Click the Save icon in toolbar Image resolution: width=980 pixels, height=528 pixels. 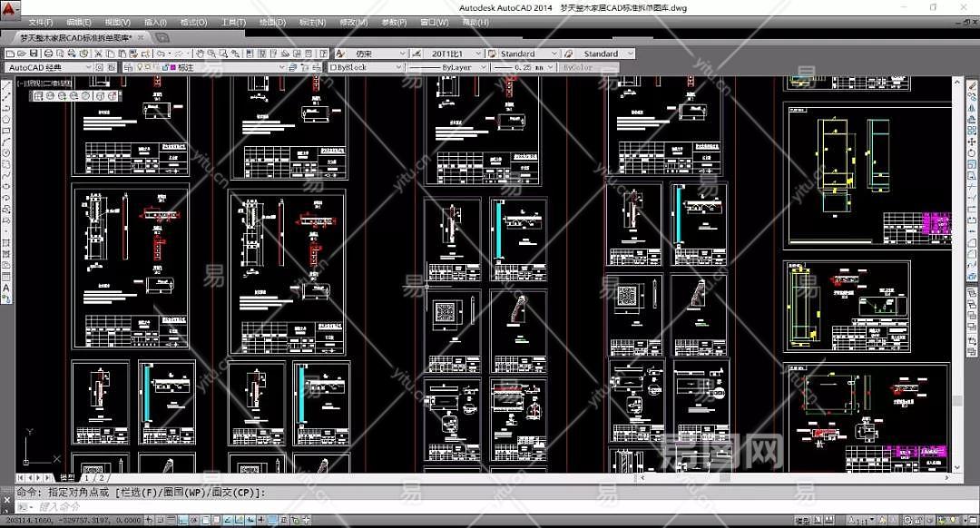(x=34, y=54)
